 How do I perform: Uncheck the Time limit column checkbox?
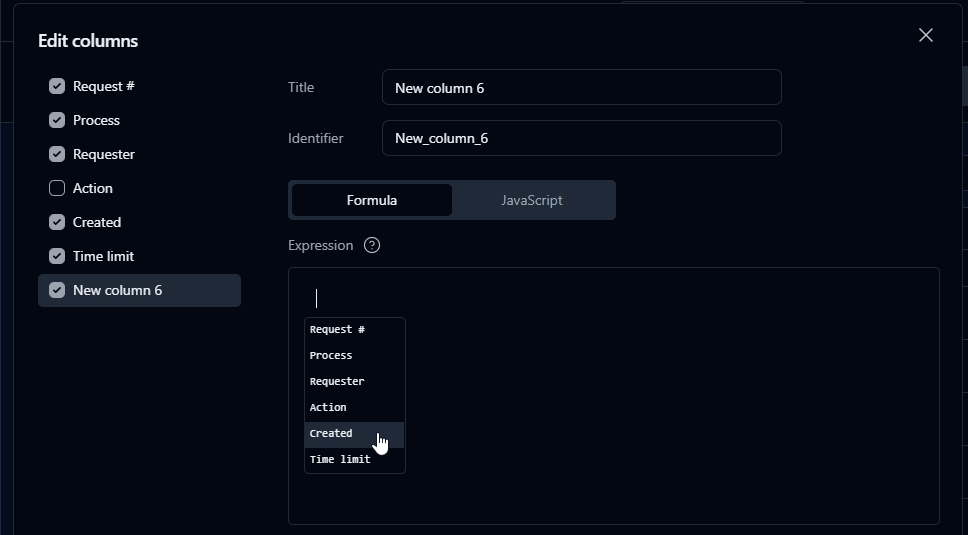coord(57,256)
